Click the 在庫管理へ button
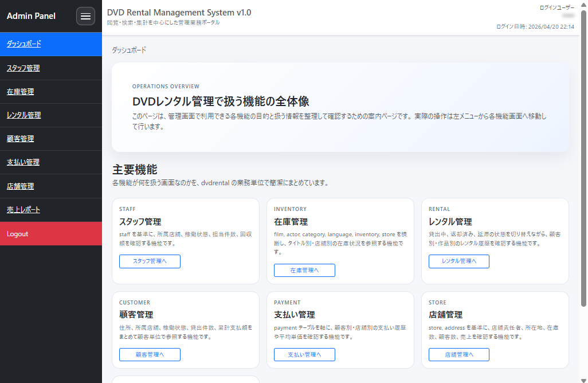Screen dimensions: 588x383 (304, 271)
